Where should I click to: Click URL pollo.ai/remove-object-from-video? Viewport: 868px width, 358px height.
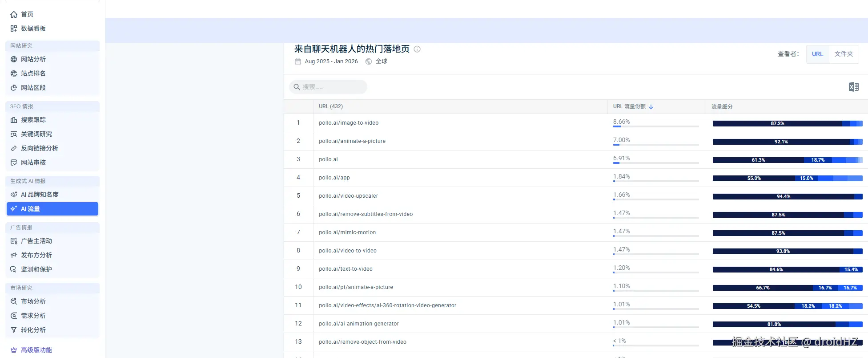tap(362, 342)
